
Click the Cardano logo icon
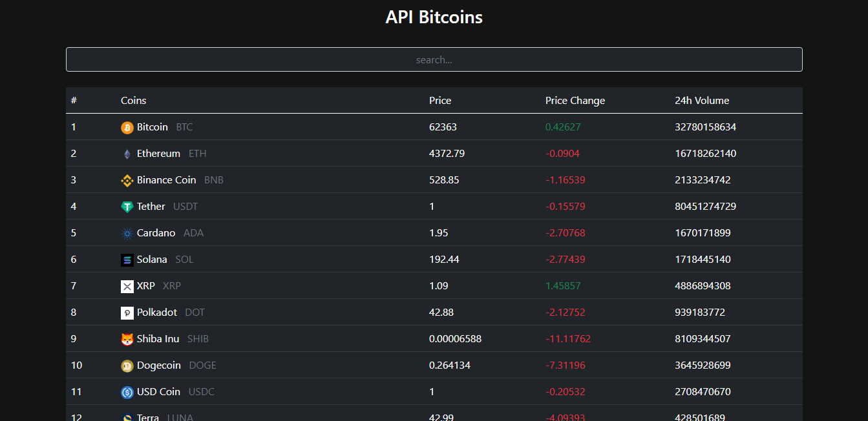[127, 234]
